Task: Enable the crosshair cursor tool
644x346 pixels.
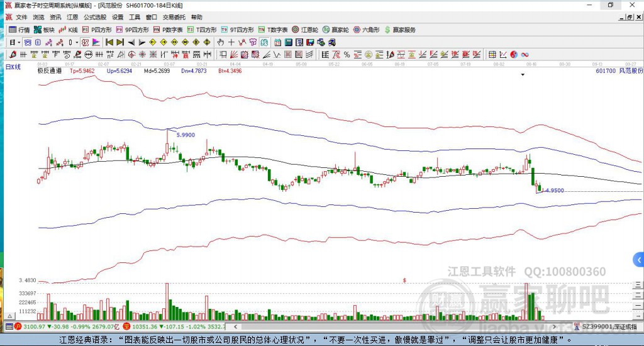Action: point(231,42)
